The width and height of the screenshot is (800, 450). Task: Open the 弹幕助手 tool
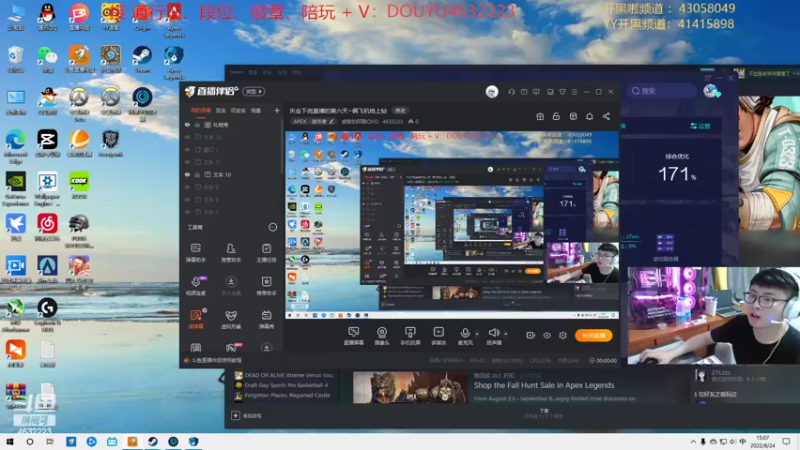coord(196,253)
